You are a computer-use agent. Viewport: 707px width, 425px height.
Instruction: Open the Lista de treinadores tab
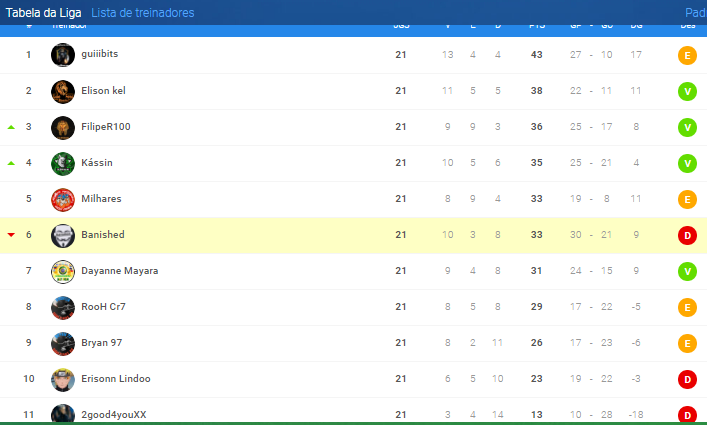click(142, 13)
